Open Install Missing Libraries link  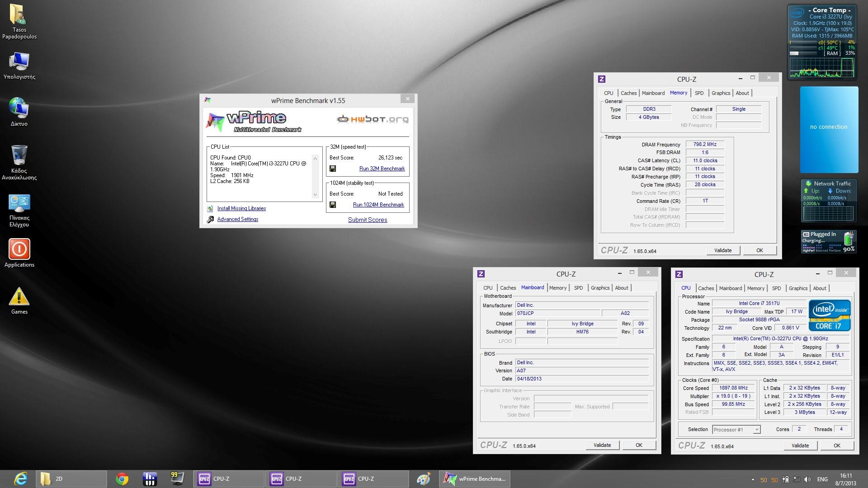241,208
